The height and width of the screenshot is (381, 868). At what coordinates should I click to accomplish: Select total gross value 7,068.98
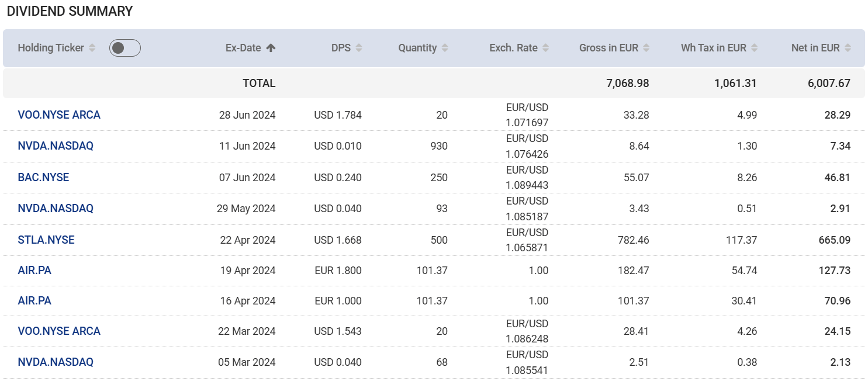point(628,84)
